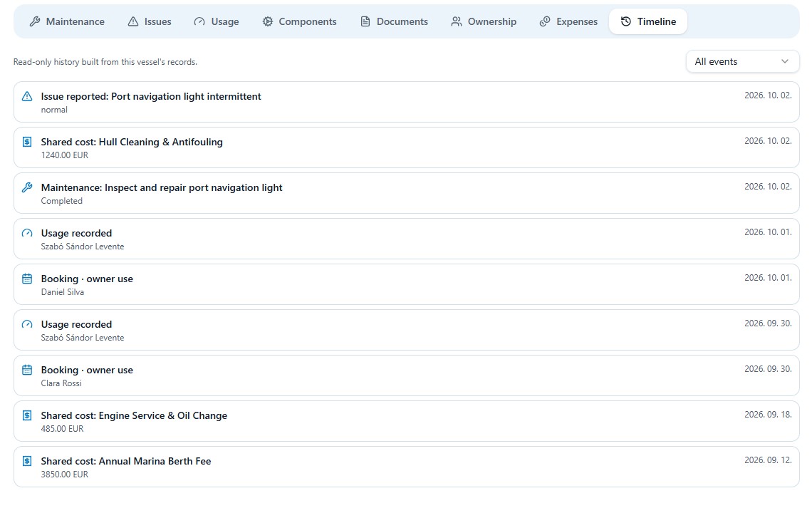The width and height of the screenshot is (812, 508).
Task: Go to the Usage tab
Action: click(x=217, y=21)
